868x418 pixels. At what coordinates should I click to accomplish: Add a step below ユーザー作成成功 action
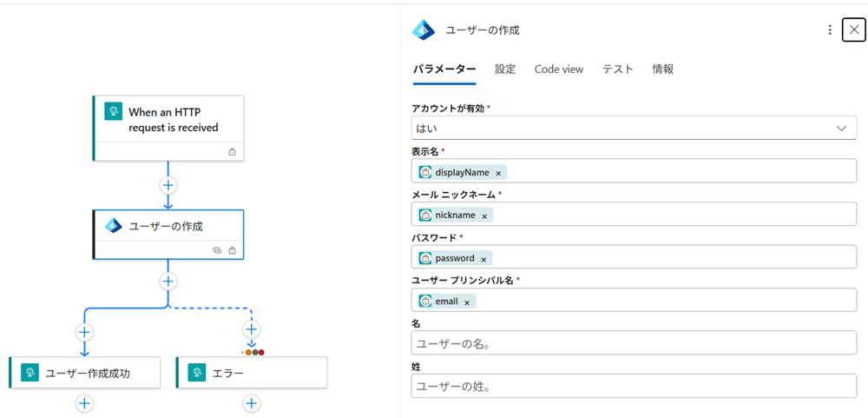(x=84, y=403)
